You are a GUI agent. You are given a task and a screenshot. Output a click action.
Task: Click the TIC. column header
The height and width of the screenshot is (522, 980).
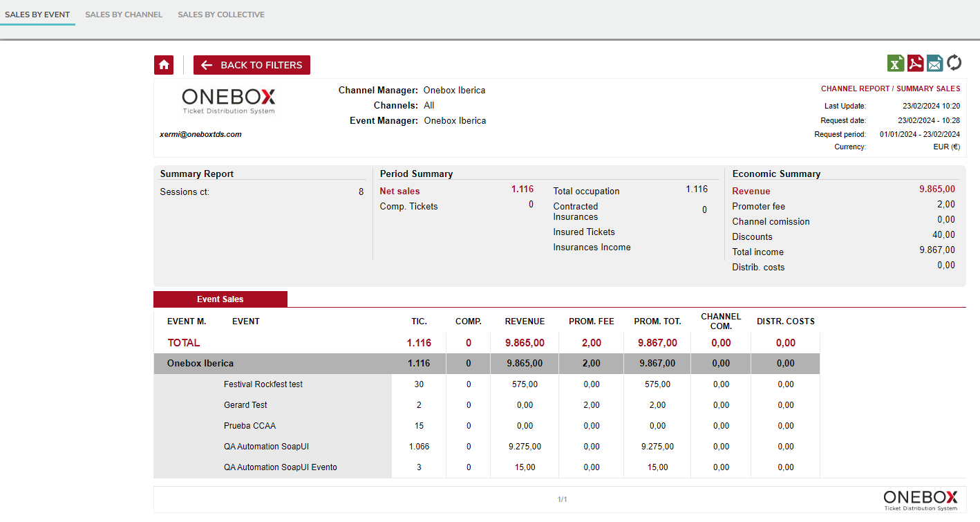[419, 321]
